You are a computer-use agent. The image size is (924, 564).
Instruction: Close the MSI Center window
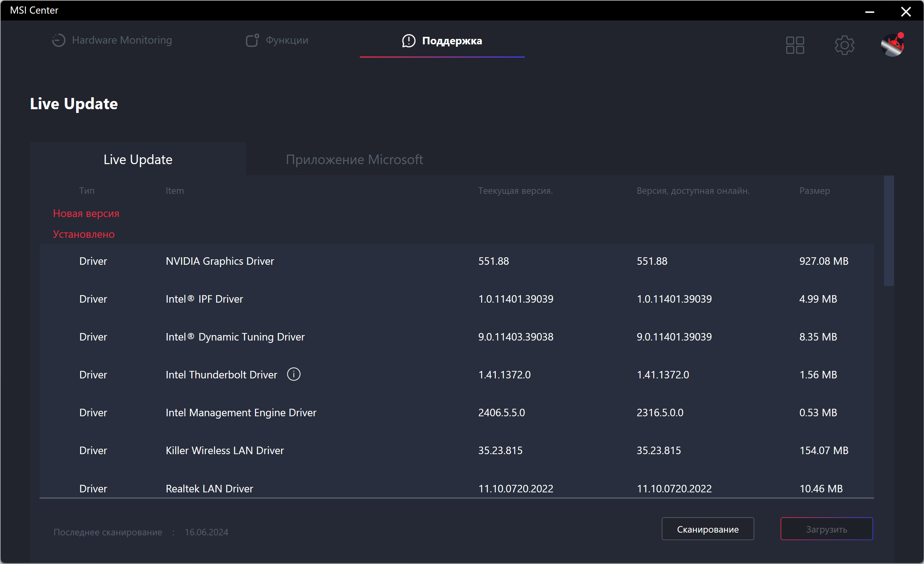pyautogui.click(x=906, y=12)
